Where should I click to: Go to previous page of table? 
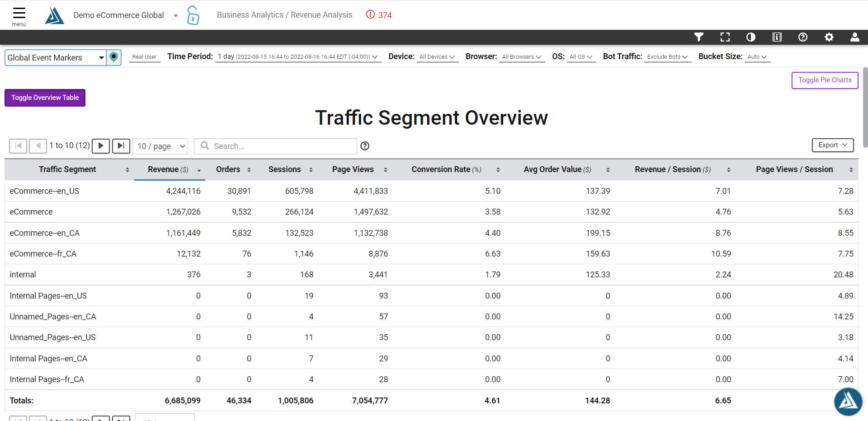coord(38,146)
